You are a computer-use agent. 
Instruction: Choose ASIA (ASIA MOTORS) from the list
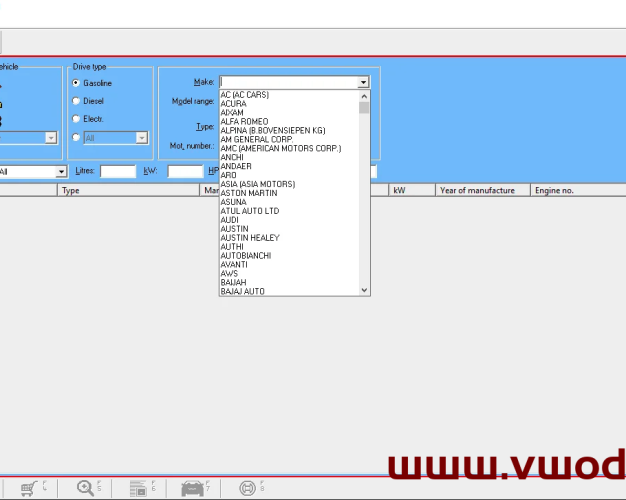point(289,184)
